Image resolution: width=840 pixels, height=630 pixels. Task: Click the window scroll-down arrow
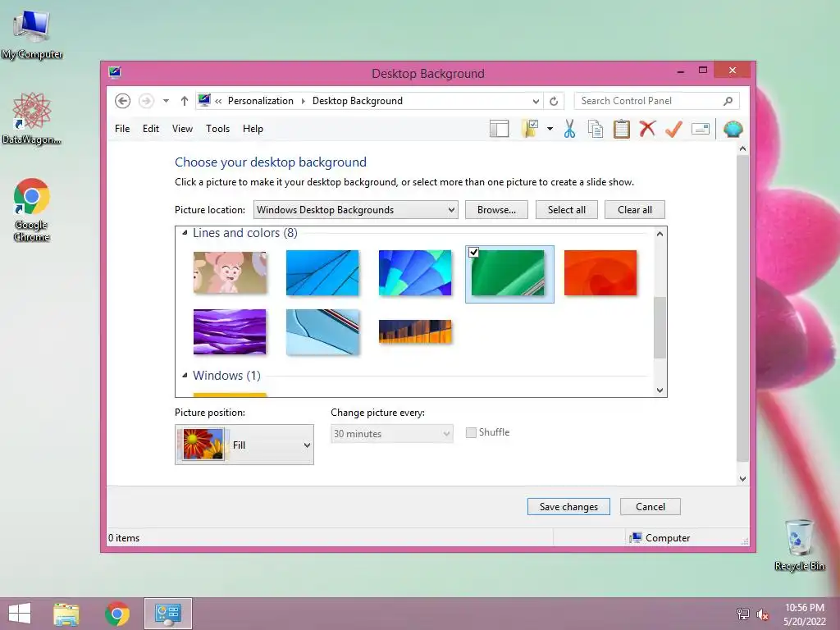pos(742,479)
